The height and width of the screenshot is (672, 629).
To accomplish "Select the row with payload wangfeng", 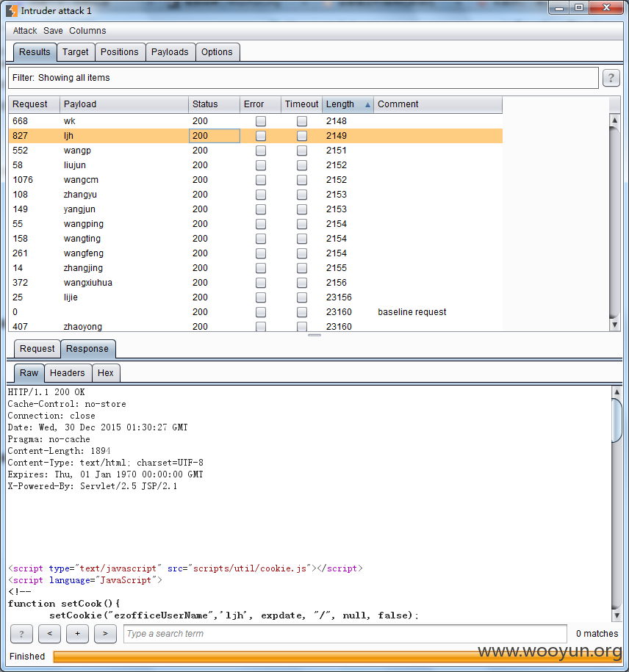I will (256, 253).
